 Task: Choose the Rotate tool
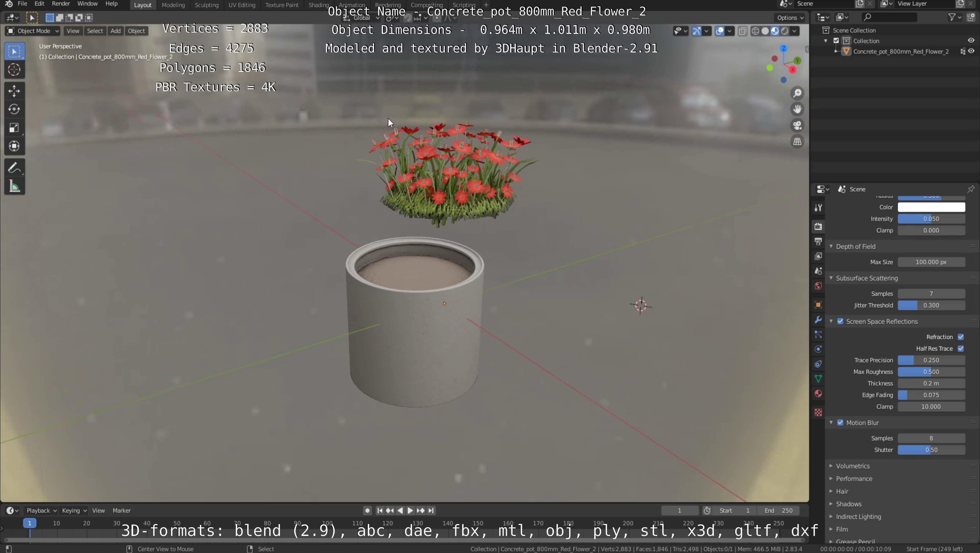[x=14, y=109]
